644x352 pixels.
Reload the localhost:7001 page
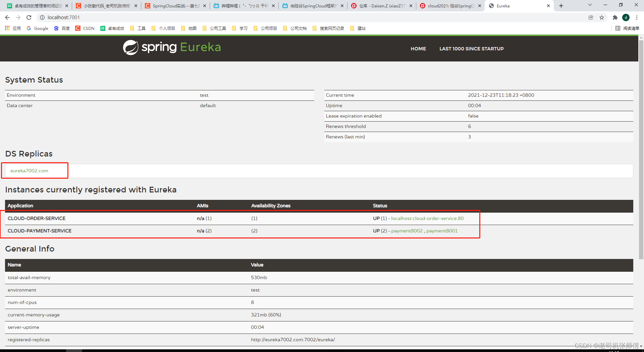click(29, 17)
